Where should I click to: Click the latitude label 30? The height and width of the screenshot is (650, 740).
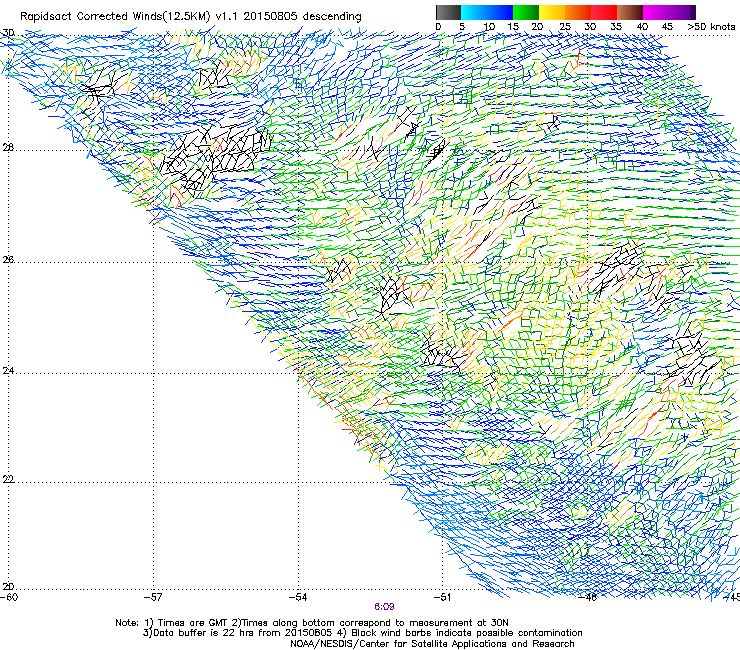coord(8,33)
